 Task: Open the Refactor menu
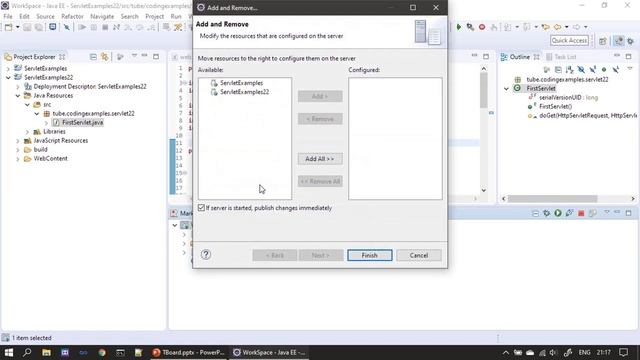(72, 16)
